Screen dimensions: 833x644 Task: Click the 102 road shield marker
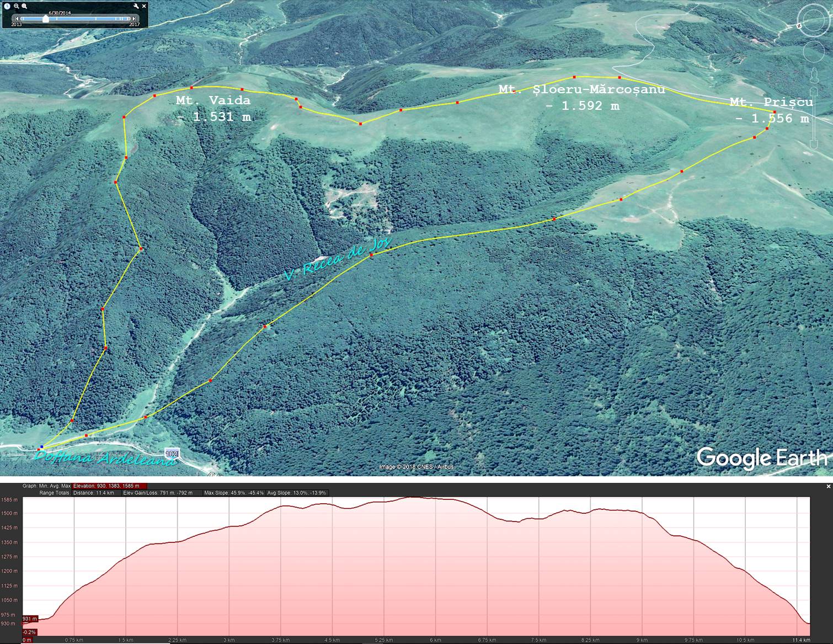(172, 453)
